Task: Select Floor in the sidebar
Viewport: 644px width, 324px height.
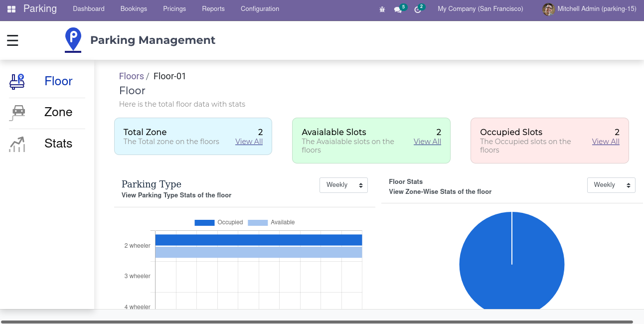Action: click(x=58, y=81)
